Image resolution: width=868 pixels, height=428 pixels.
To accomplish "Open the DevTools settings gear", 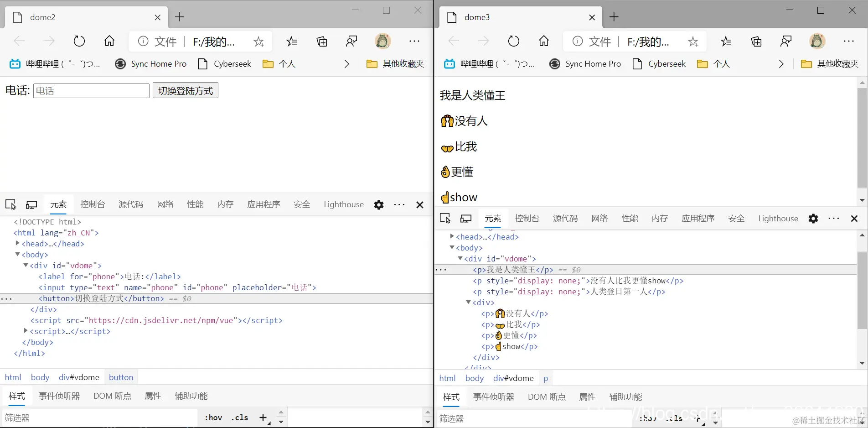I will point(378,204).
